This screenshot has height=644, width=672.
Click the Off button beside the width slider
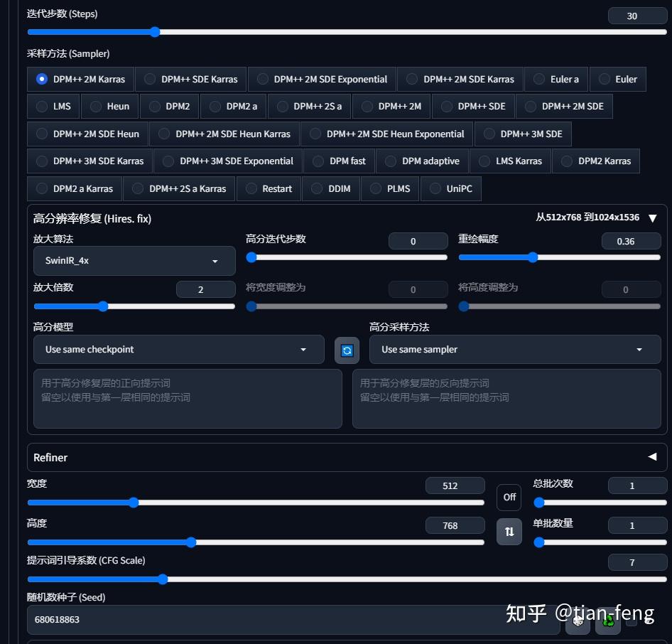pyautogui.click(x=509, y=497)
